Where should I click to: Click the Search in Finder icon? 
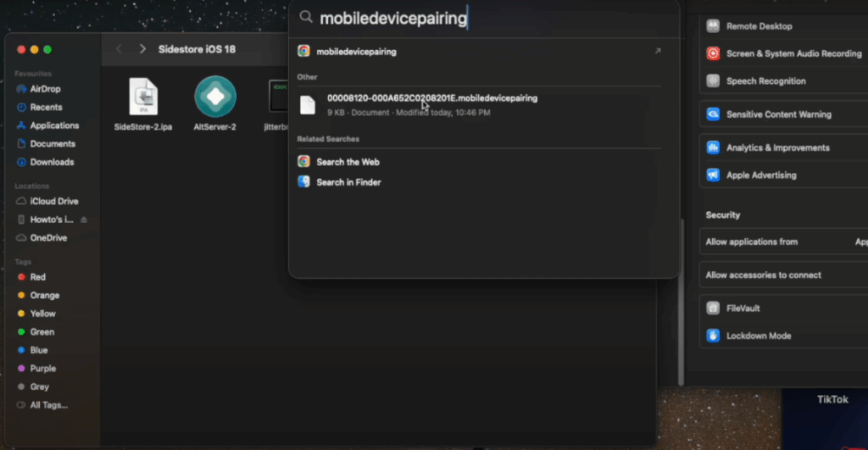[304, 181]
